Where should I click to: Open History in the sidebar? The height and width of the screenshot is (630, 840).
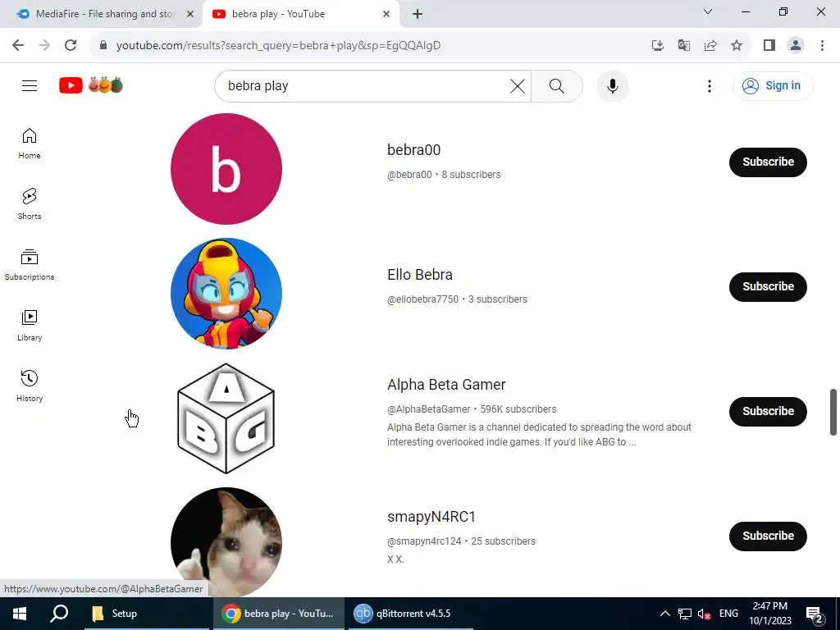pos(30,386)
